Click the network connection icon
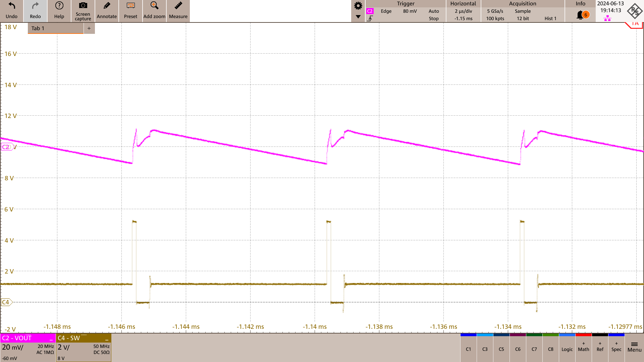The height and width of the screenshot is (362, 644). [x=607, y=18]
